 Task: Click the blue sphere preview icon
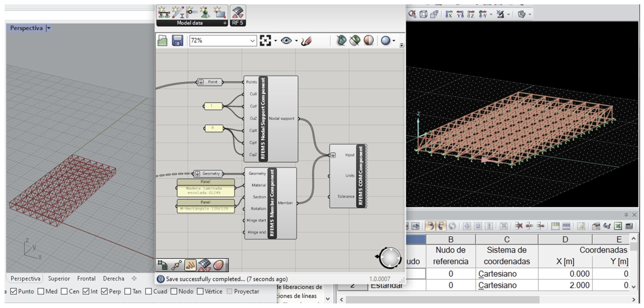point(386,40)
